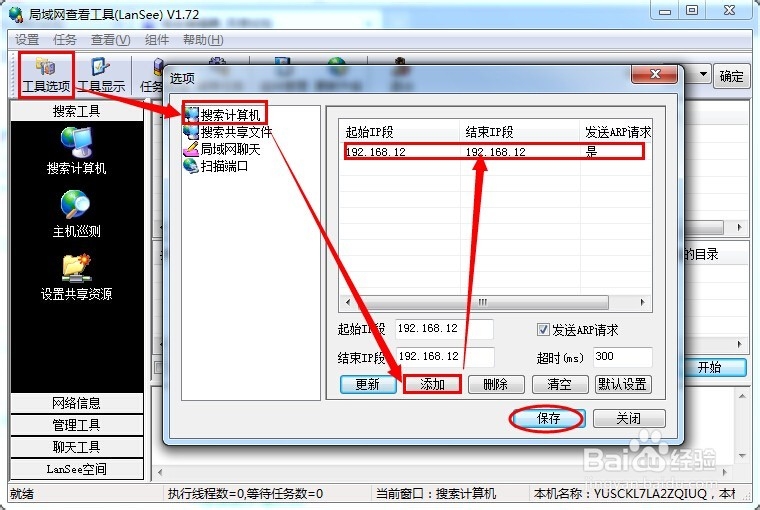Maximize the LanSee main window

click(x=692, y=11)
